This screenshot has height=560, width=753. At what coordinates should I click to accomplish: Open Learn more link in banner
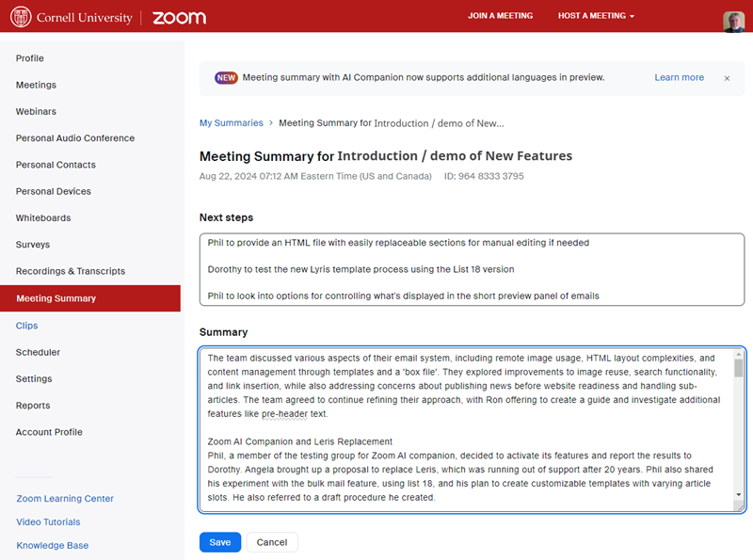(679, 77)
